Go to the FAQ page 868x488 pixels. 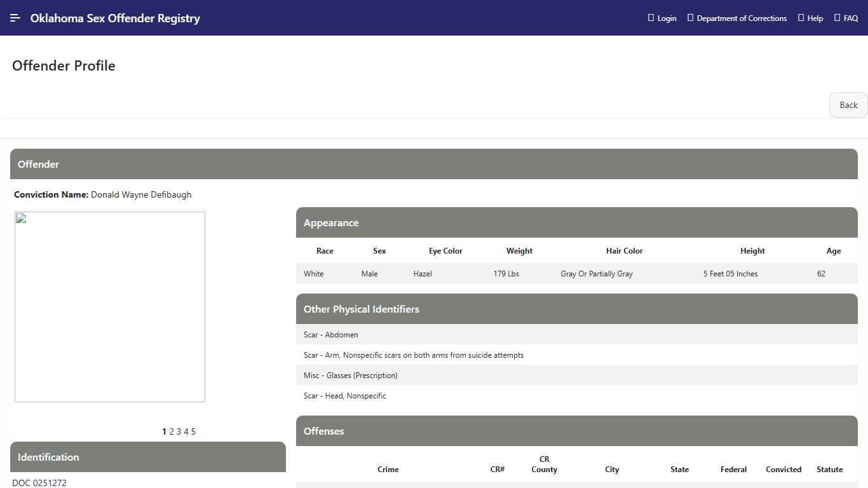click(846, 18)
